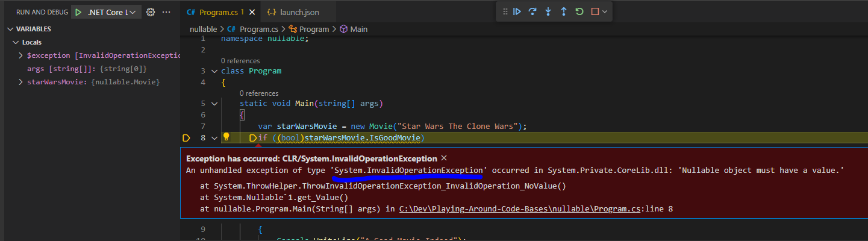Restart the debug session
The width and height of the screenshot is (868, 241).
point(579,11)
